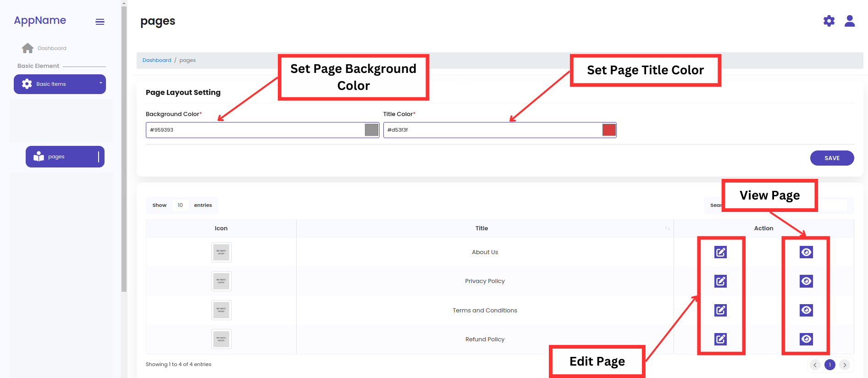
Task: View the Refund Policy page via eye icon
Action: coord(806,339)
